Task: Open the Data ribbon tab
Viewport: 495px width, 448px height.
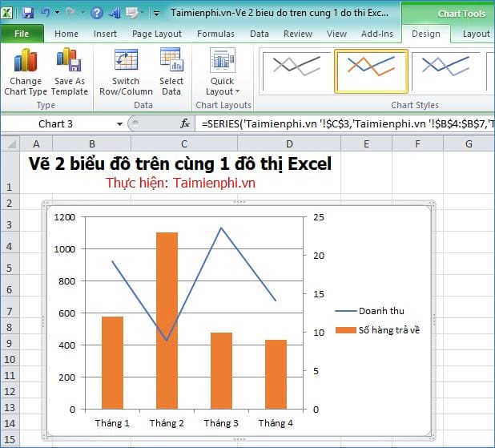Action: 260,34
